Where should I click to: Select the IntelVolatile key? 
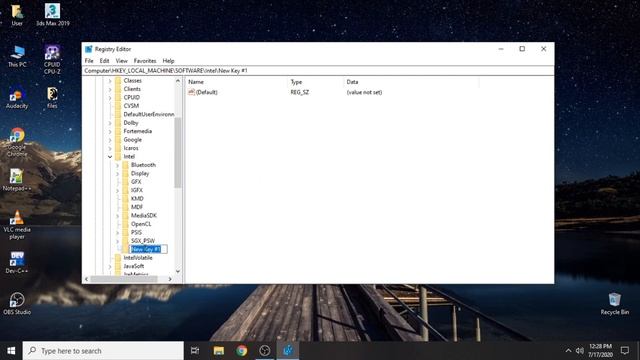click(x=138, y=258)
